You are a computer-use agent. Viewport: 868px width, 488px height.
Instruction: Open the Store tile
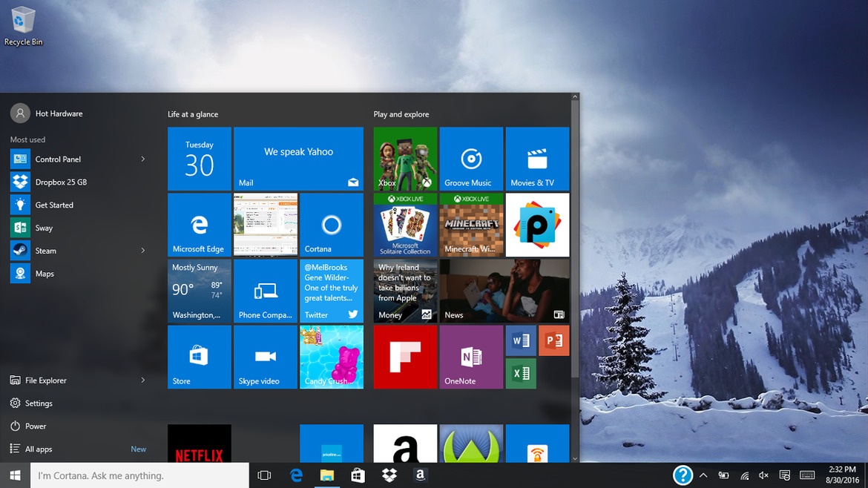point(200,357)
